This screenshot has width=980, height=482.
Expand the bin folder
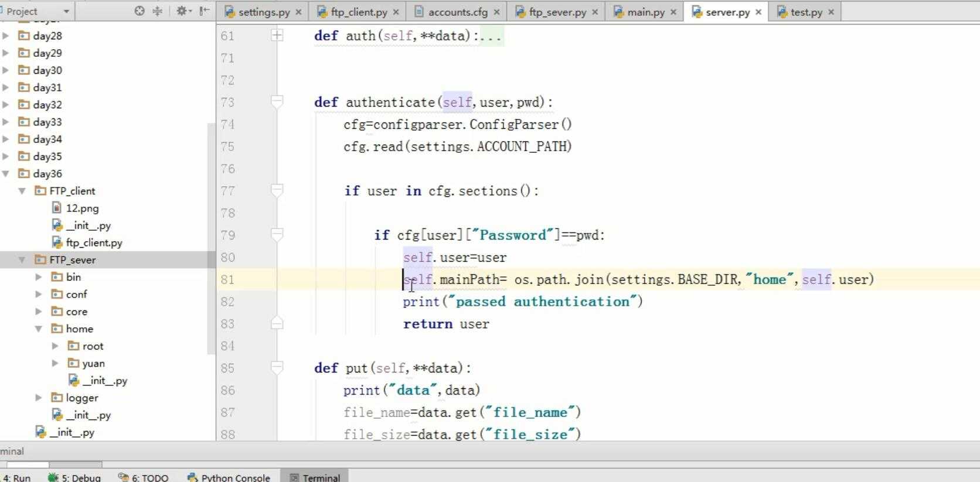[38, 277]
